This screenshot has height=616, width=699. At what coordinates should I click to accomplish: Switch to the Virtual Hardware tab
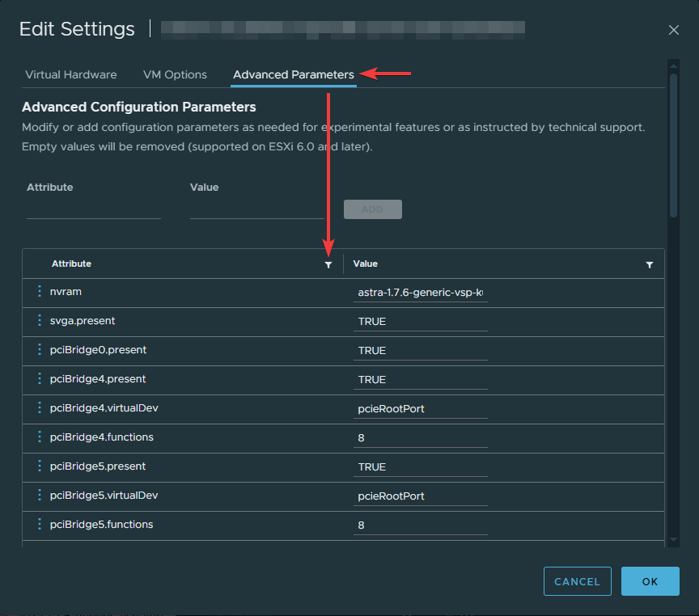[x=71, y=74]
